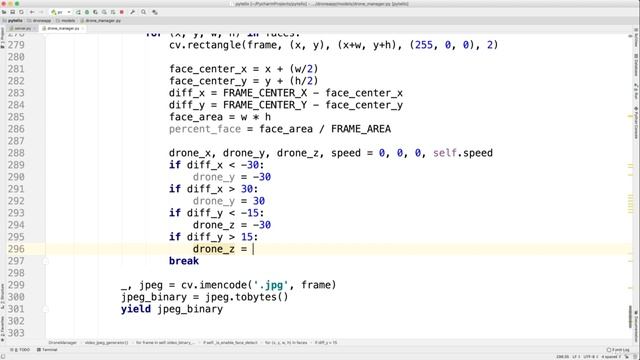The height and width of the screenshot is (360, 640).
Task: Click 'jpeg.tobytes()' on line 300
Action: (247, 297)
